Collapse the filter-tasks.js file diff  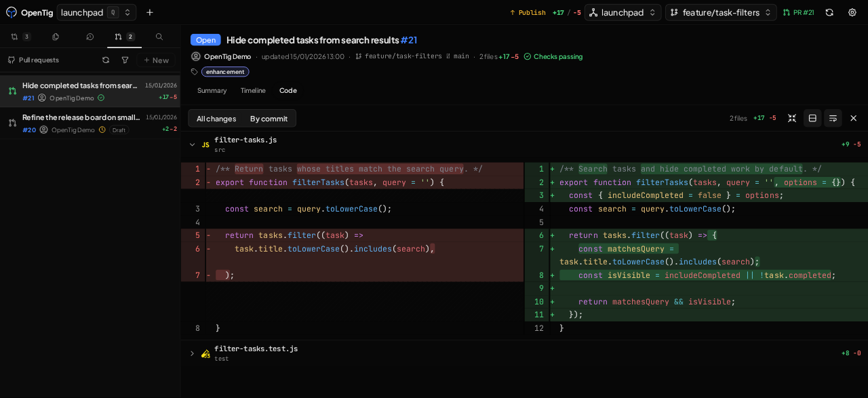(x=192, y=144)
